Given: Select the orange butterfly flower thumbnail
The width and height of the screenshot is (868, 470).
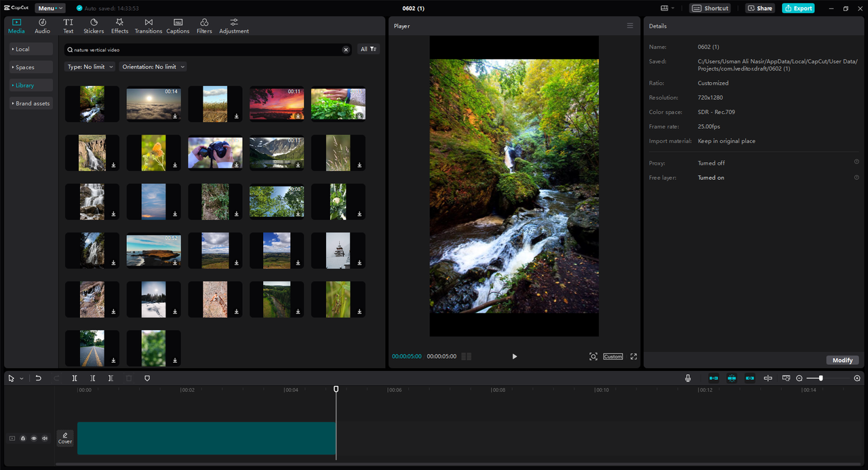Looking at the screenshot, I should coord(154,153).
